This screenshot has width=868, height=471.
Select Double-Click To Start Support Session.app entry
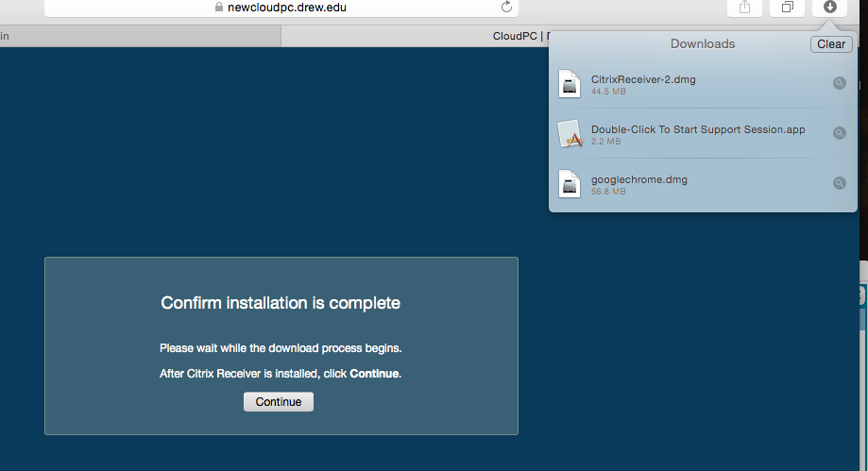(x=698, y=129)
